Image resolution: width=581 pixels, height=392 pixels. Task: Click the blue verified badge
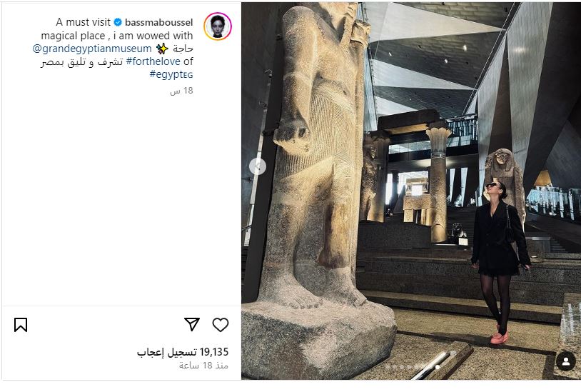click(118, 22)
